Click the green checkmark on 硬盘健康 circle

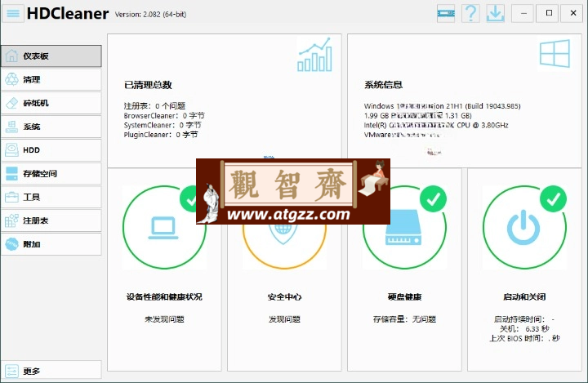click(433, 198)
